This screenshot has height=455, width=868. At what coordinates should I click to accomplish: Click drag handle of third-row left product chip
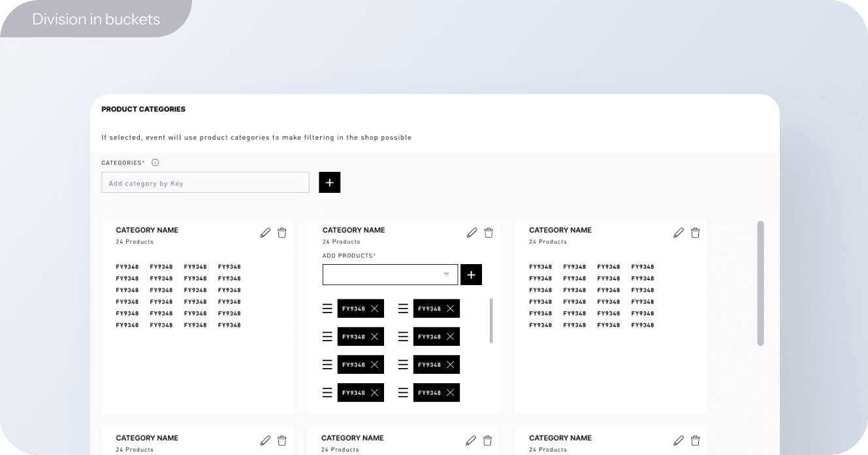click(327, 365)
